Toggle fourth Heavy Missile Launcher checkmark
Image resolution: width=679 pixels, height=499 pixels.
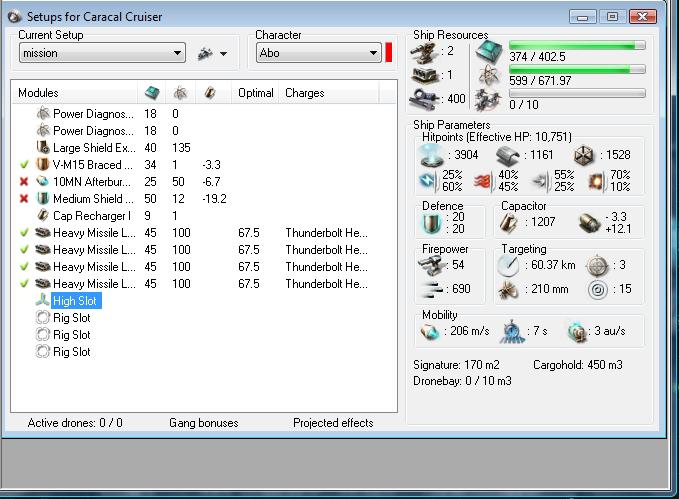click(24, 283)
